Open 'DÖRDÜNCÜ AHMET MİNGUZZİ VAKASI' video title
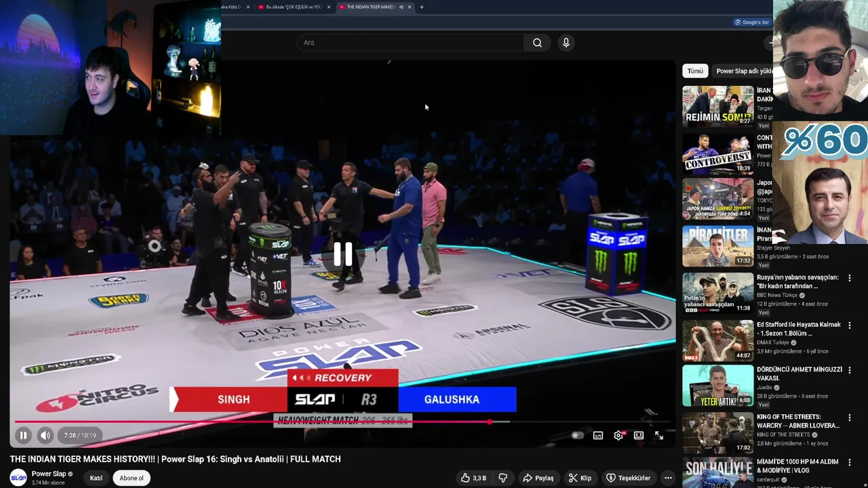The width and height of the screenshot is (868, 488). tap(800, 374)
